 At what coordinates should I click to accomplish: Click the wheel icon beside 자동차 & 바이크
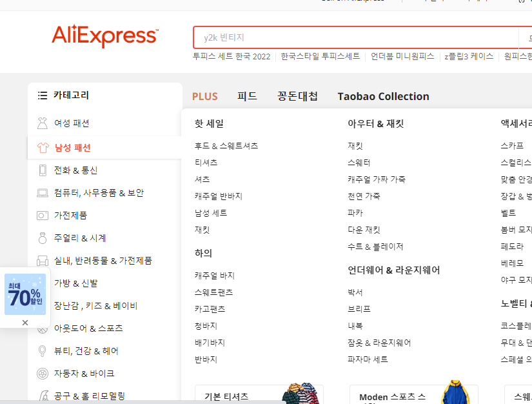tap(43, 374)
